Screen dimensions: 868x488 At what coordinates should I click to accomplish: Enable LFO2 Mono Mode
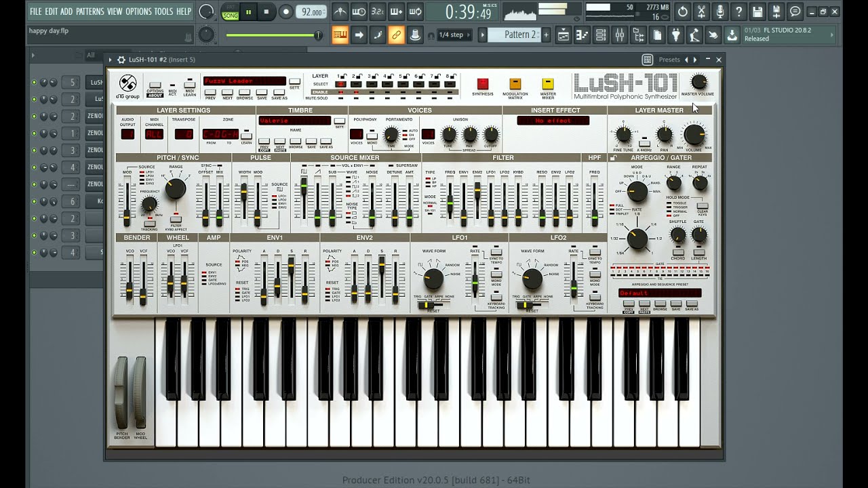click(595, 273)
